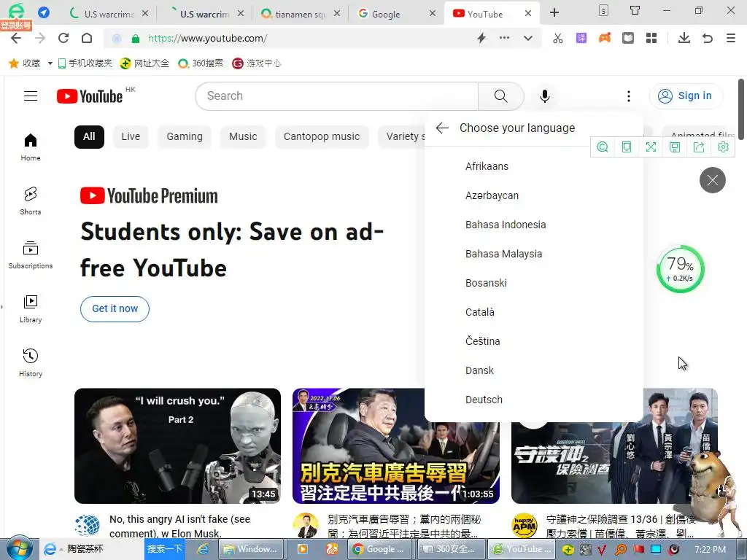Open a new browser tab

pos(554,13)
